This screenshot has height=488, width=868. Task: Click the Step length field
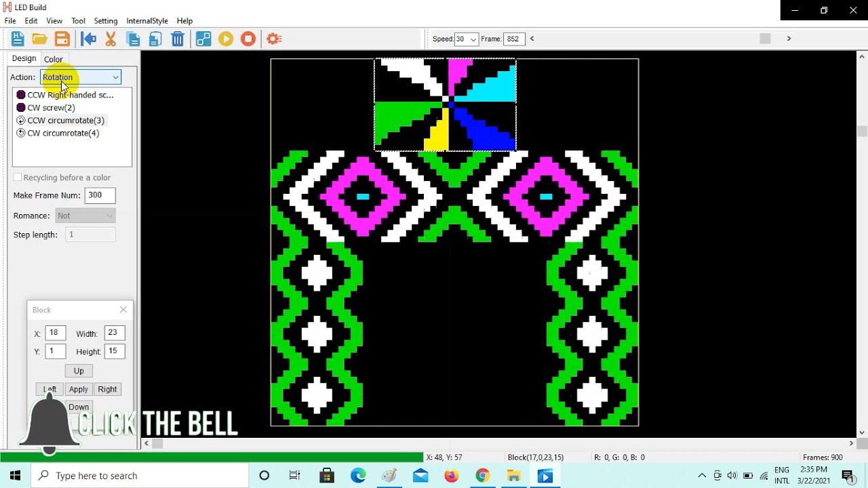(x=91, y=235)
